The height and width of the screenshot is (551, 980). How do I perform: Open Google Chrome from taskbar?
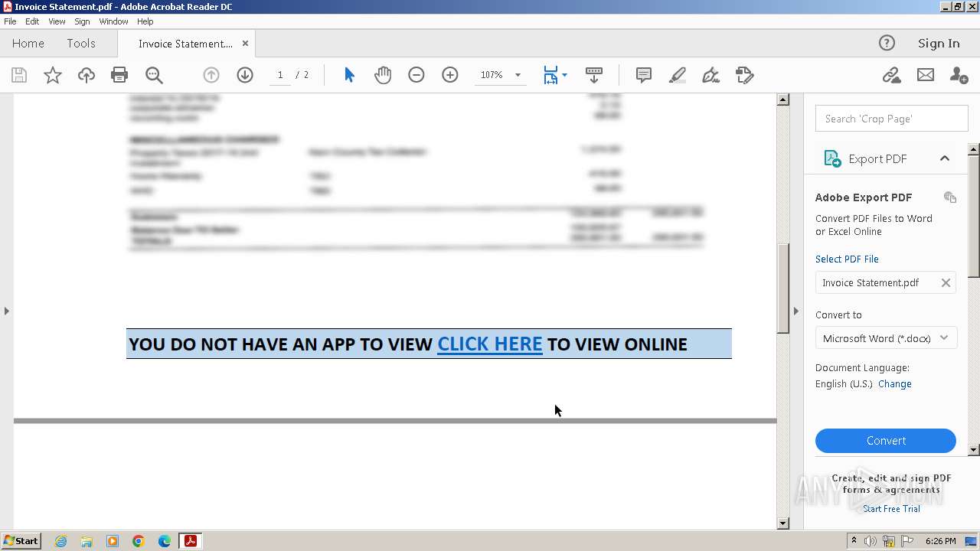pos(138,541)
